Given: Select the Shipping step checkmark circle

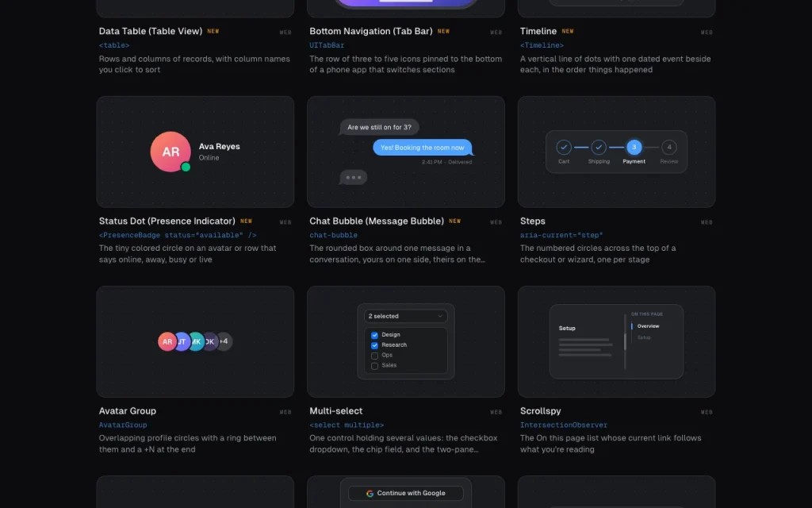Looking at the screenshot, I should tap(599, 147).
